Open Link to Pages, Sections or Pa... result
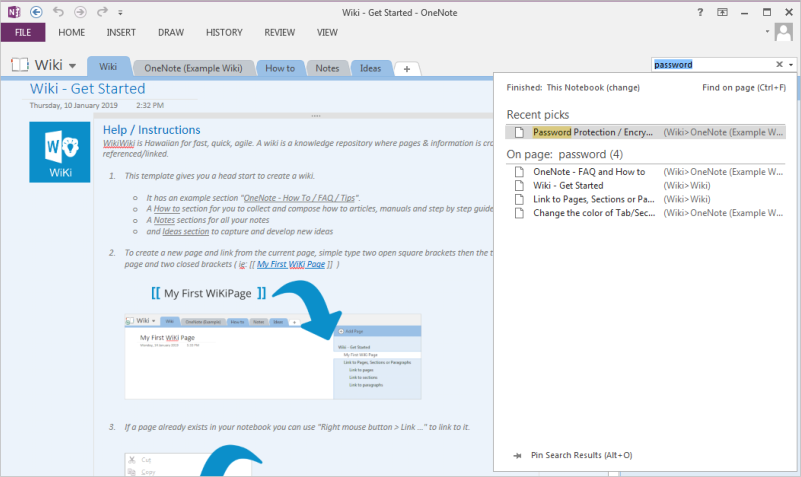801x477 pixels. pos(645,199)
